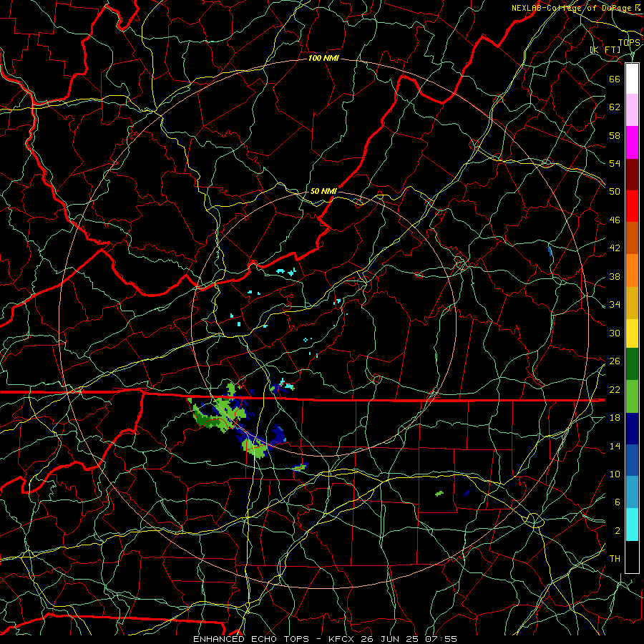This screenshot has width=644, height=644.
Task: Click the "TH" legend label
Action: (615, 559)
